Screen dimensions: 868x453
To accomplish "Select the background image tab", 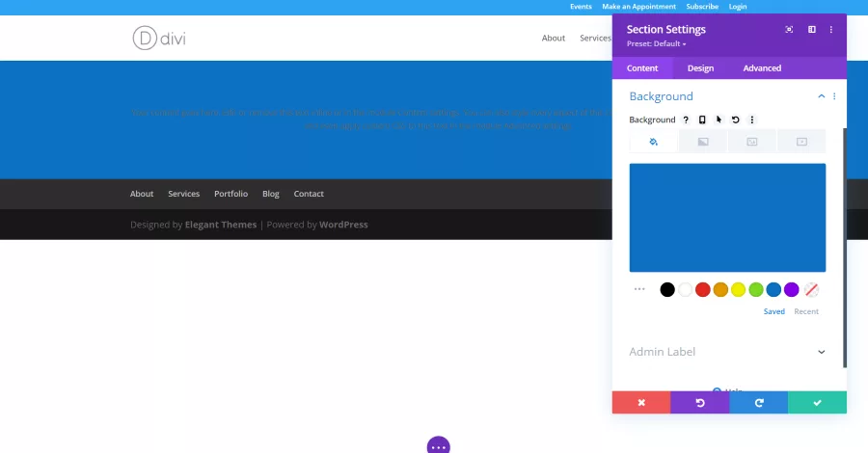I will 751,142.
